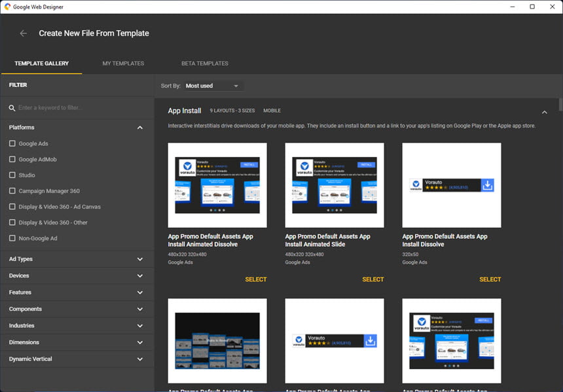Click the search magnifier icon in filter
The width and height of the screenshot is (563, 392).
tap(12, 108)
